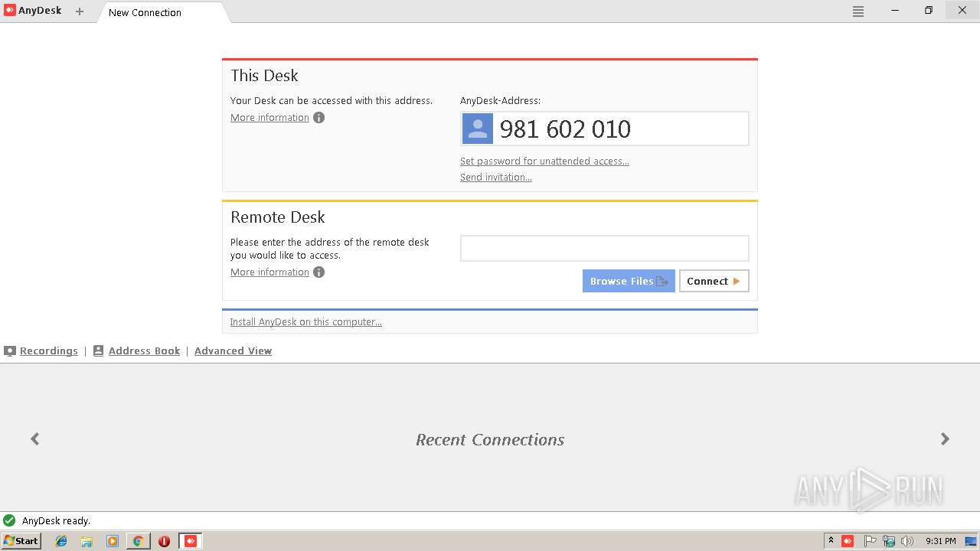Click the green AnyDesk ready status icon
Viewport: 980px width, 551px height.
(9, 520)
